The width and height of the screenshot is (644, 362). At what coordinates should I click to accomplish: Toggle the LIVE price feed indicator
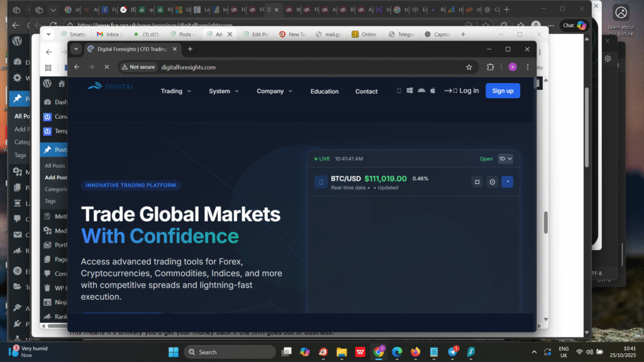click(x=325, y=158)
